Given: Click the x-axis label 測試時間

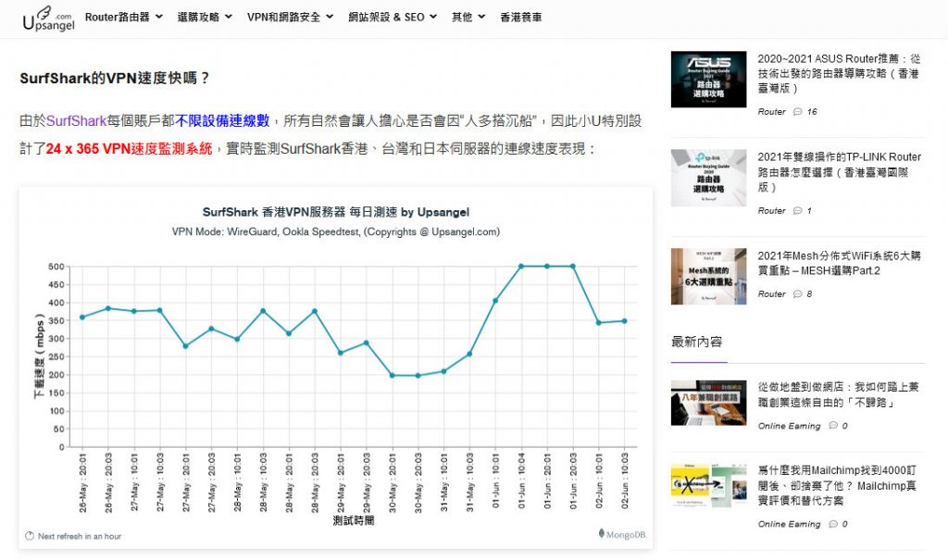Looking at the screenshot, I should (x=354, y=521).
